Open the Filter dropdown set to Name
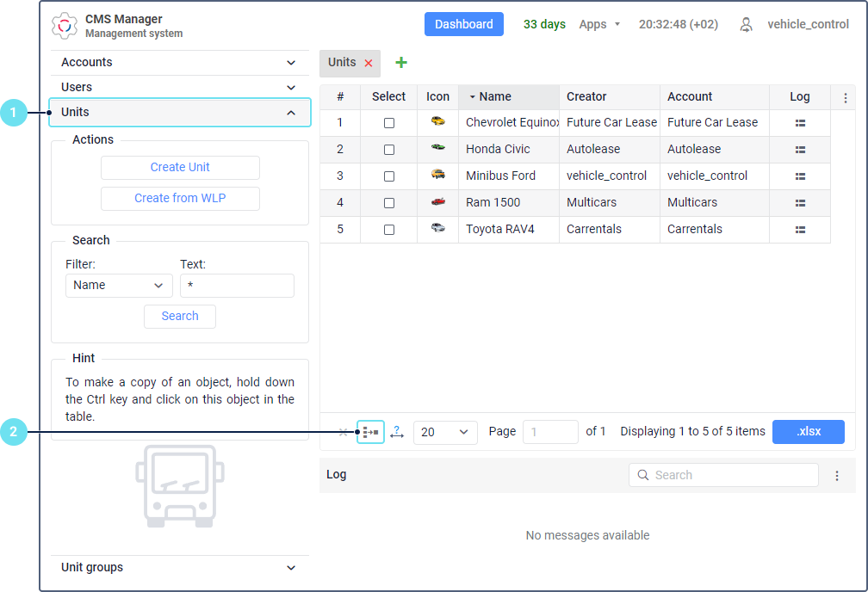This screenshot has width=868, height=592. click(119, 286)
